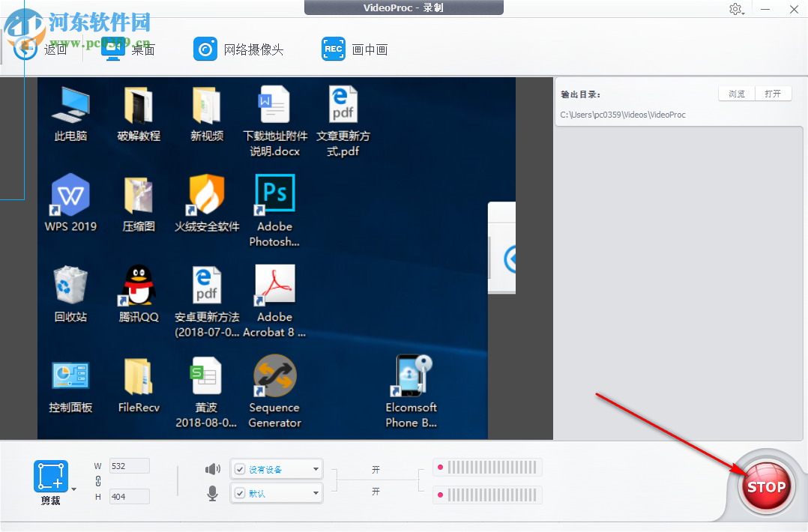Click the Elcomsoft Phone Breaker icon
Viewport: 808px width, 532px height.
point(411,376)
